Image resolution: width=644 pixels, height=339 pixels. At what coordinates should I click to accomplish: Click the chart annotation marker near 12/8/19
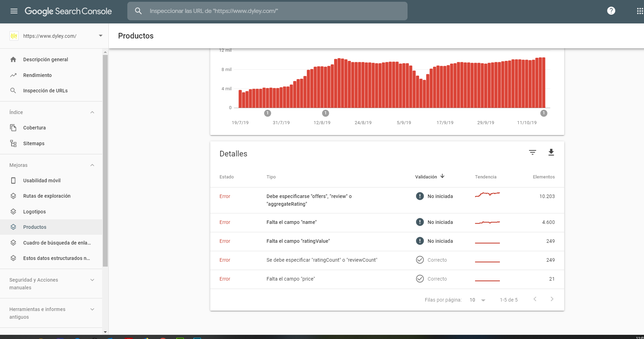(x=326, y=113)
